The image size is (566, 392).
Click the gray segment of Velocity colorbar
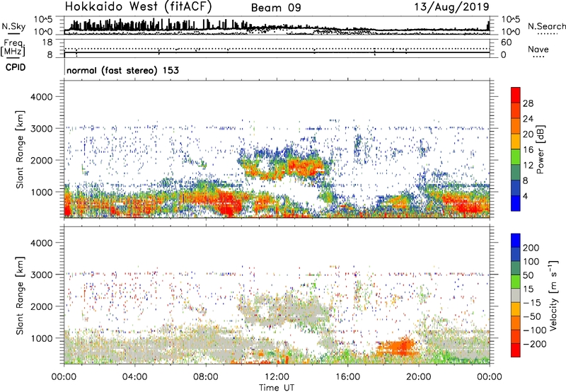[x=516, y=296]
